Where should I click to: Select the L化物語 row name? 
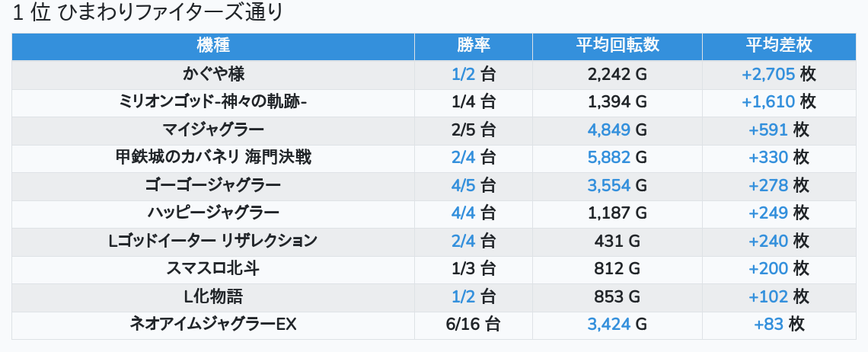213,296
